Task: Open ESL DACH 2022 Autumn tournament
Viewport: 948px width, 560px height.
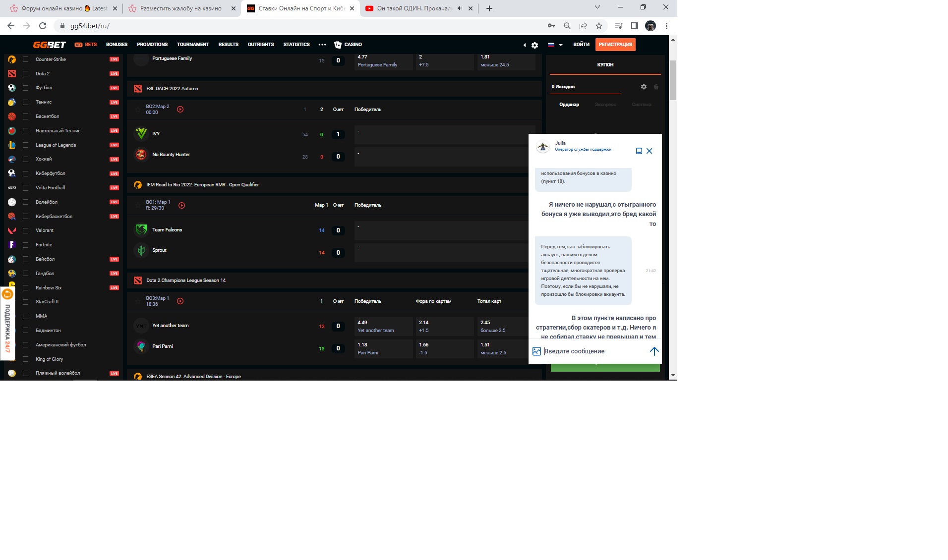Action: [172, 89]
